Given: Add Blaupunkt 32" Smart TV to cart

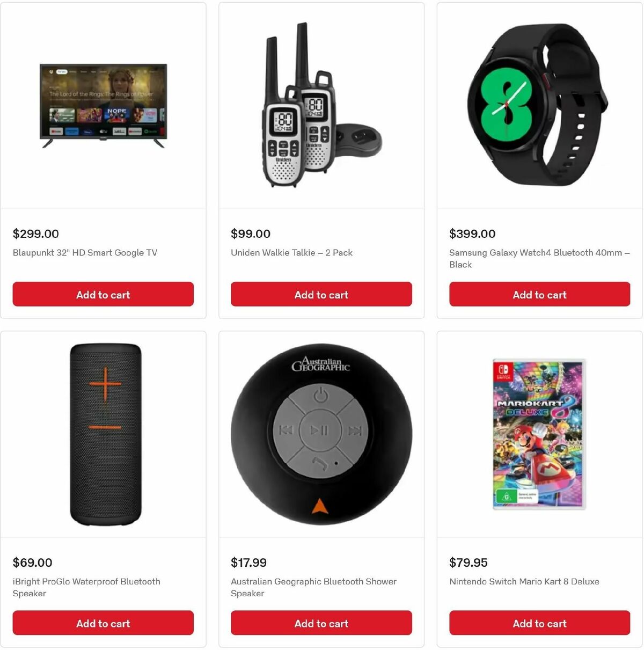Looking at the screenshot, I should click(x=103, y=294).
